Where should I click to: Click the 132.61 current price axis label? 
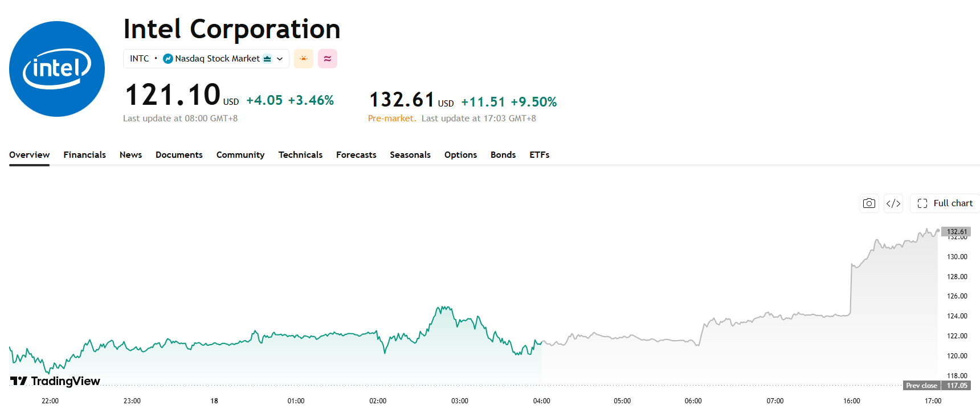957,232
